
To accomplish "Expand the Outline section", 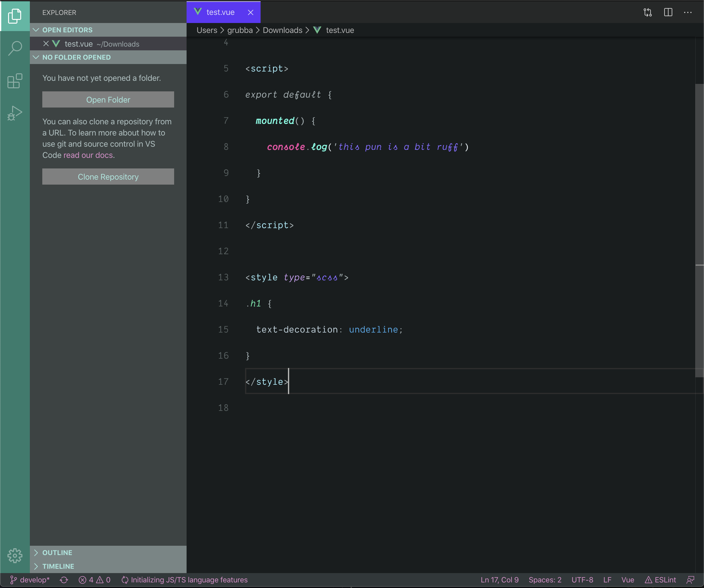I will pyautogui.click(x=57, y=553).
